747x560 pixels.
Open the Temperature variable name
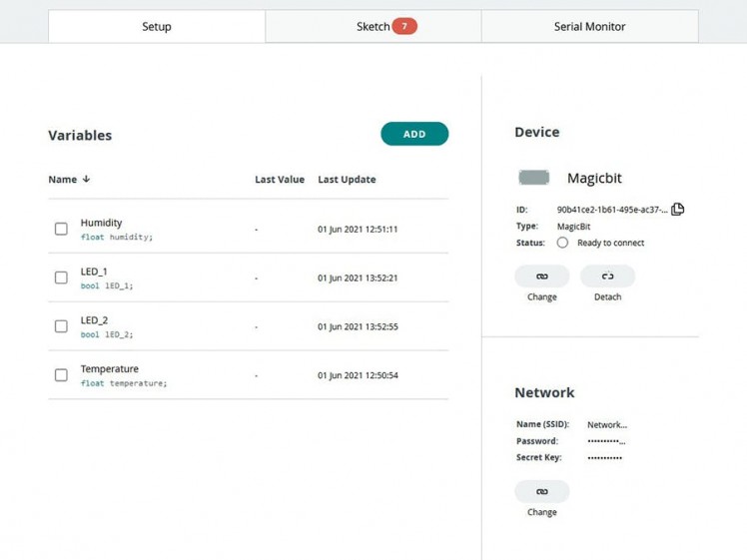[109, 369]
